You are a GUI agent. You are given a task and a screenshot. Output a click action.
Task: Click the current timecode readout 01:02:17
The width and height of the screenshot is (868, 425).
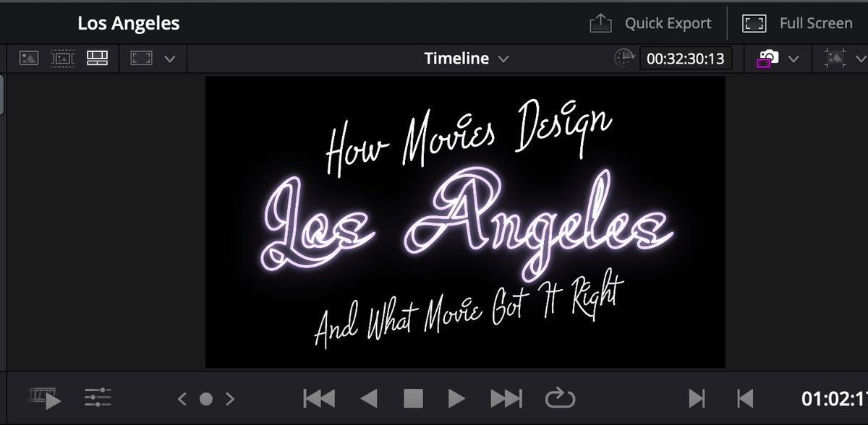click(834, 398)
